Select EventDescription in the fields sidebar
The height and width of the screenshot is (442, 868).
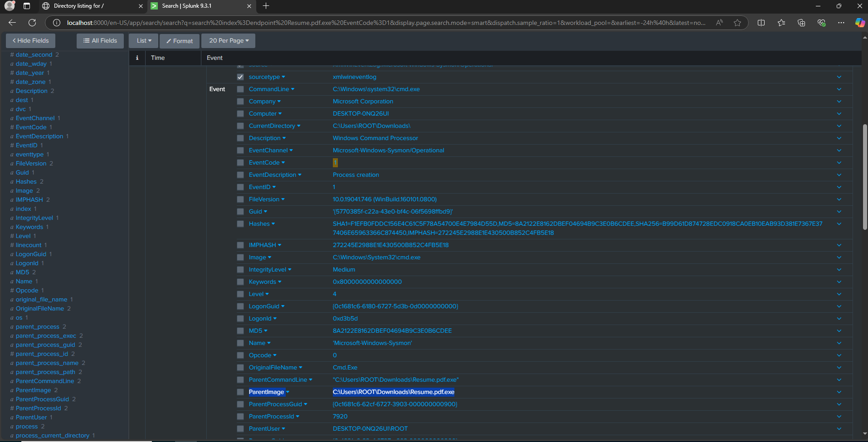pyautogui.click(x=40, y=136)
